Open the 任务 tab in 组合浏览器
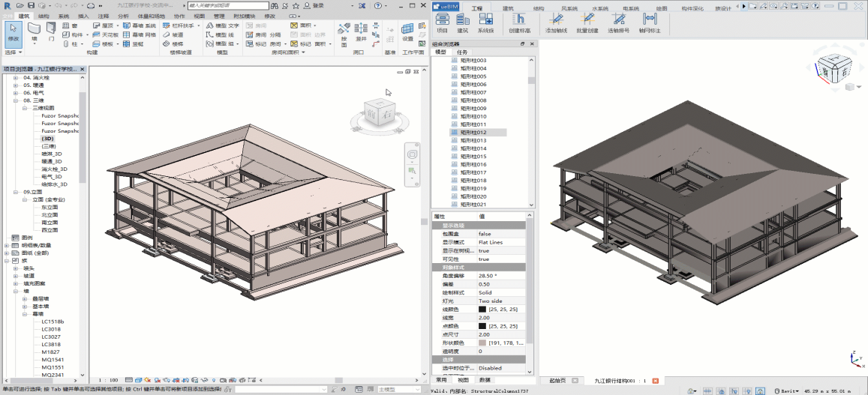The width and height of the screenshot is (868, 395). pos(463,52)
